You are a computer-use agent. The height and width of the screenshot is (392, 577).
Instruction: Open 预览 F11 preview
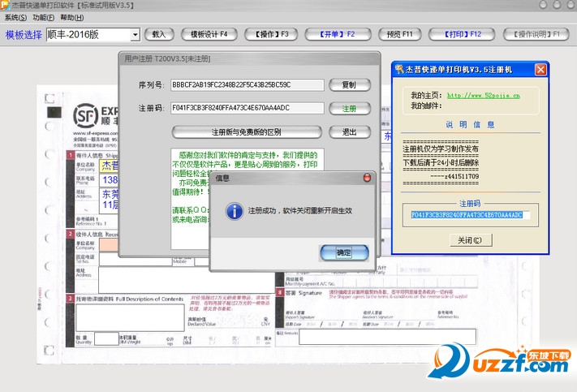(399, 34)
